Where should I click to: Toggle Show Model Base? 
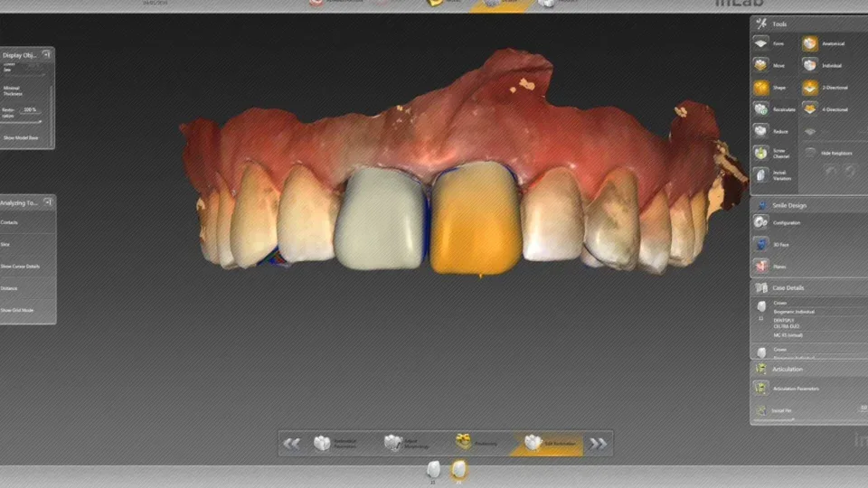coord(21,137)
